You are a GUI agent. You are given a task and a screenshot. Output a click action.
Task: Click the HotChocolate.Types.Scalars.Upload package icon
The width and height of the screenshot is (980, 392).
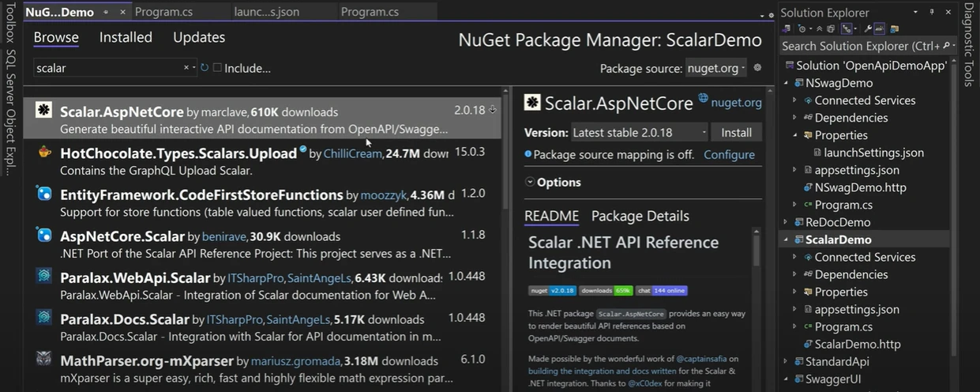(44, 153)
